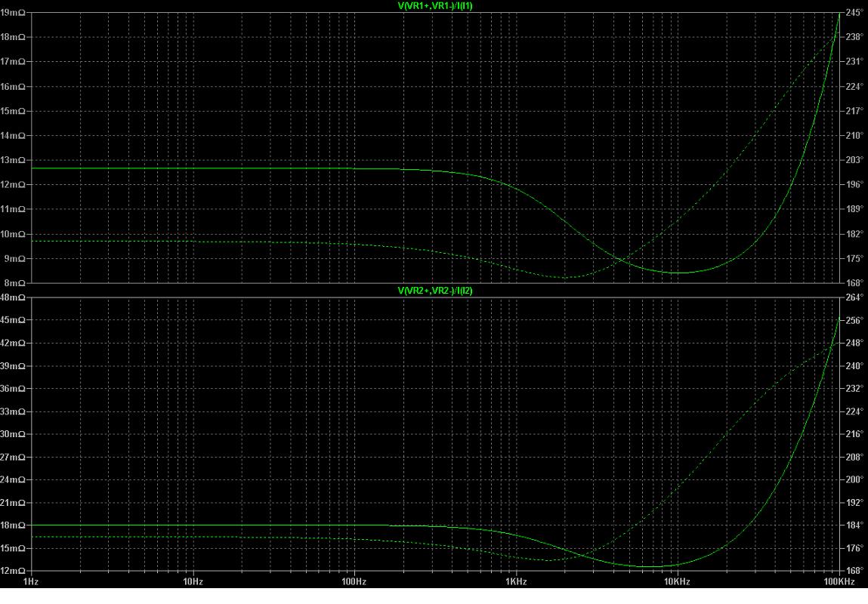
Task: Choose the 240° phase axis label
Action: click(854, 366)
